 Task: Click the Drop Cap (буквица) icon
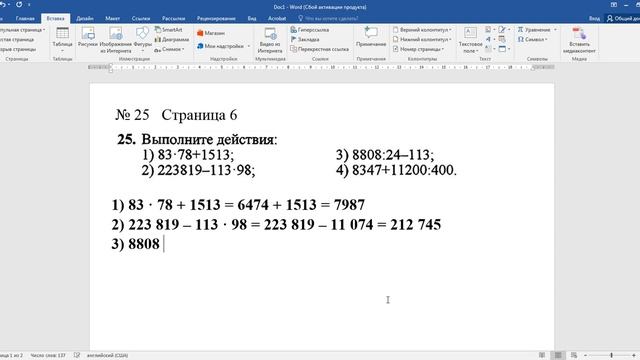coord(489,49)
